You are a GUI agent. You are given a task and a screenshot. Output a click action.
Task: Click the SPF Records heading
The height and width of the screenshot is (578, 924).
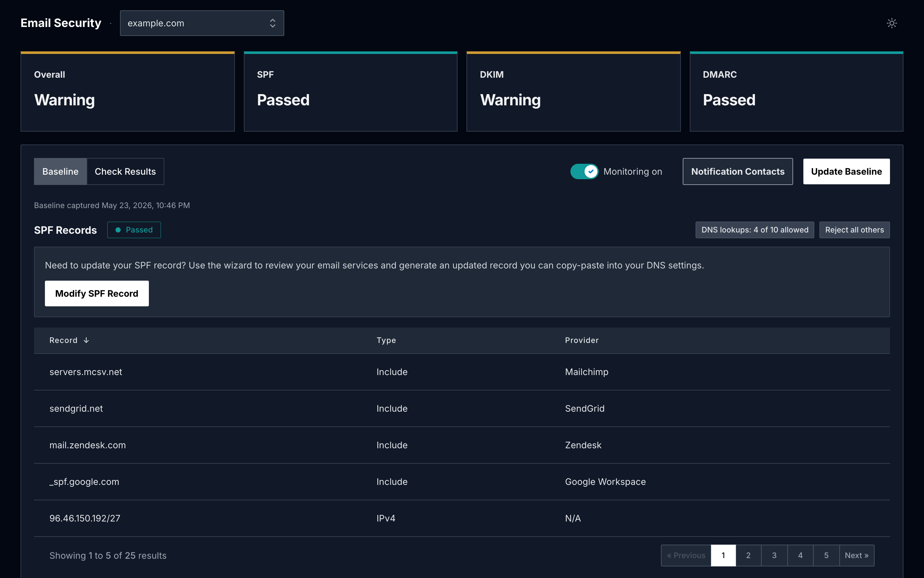[65, 230]
